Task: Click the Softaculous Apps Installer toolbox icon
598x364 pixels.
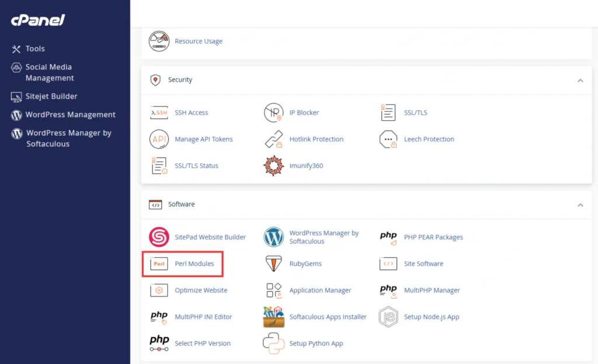Action: pos(273,317)
